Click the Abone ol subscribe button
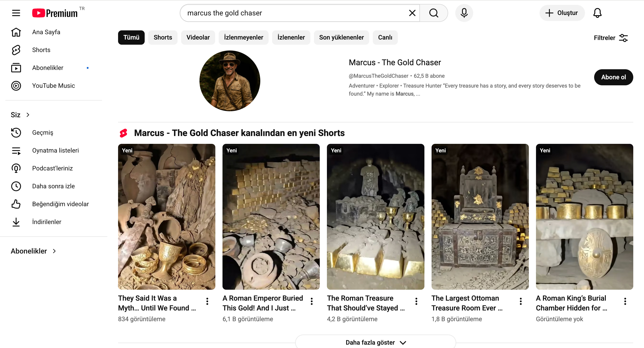This screenshot has width=644, height=348. [x=613, y=77]
